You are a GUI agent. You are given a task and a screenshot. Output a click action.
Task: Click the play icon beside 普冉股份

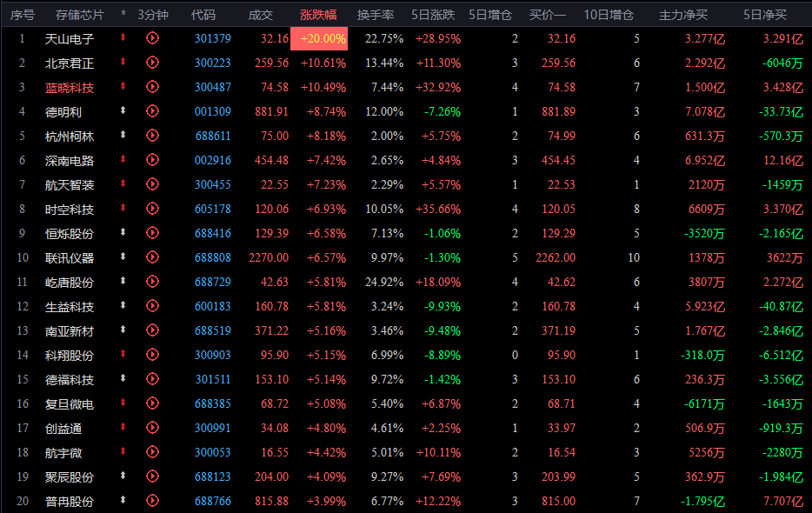click(152, 501)
